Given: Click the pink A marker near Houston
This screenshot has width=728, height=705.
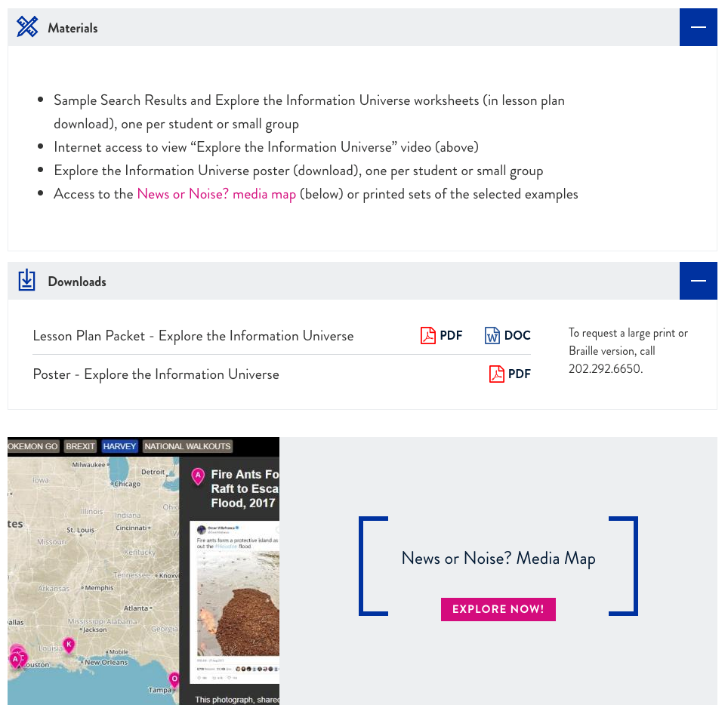Looking at the screenshot, I should click(x=16, y=660).
